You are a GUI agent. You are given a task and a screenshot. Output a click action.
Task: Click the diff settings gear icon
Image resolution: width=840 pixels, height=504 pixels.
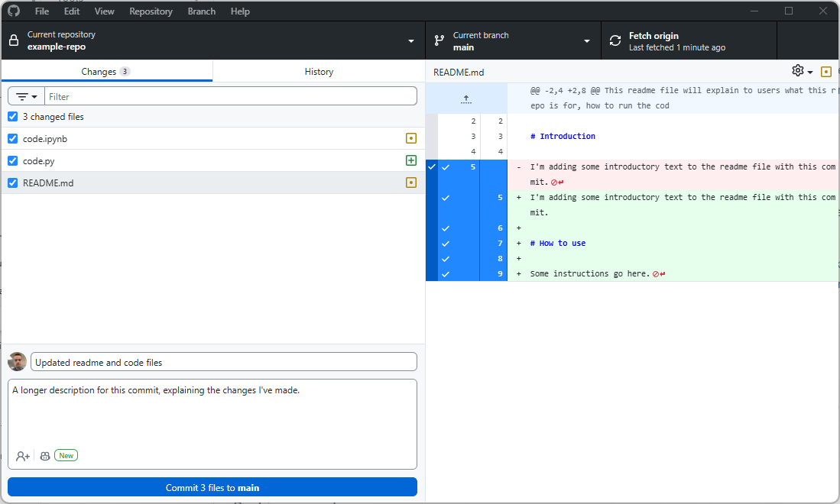pyautogui.click(x=798, y=71)
